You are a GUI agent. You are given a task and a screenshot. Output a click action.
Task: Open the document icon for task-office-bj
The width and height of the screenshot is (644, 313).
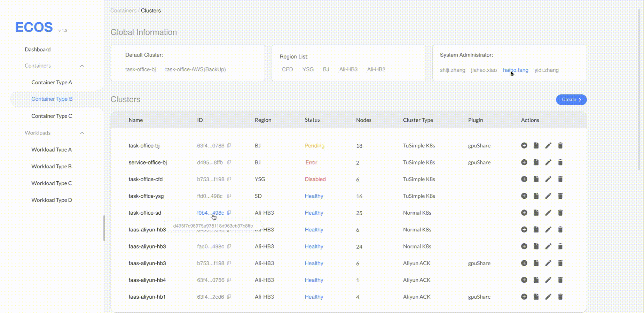(x=536, y=145)
